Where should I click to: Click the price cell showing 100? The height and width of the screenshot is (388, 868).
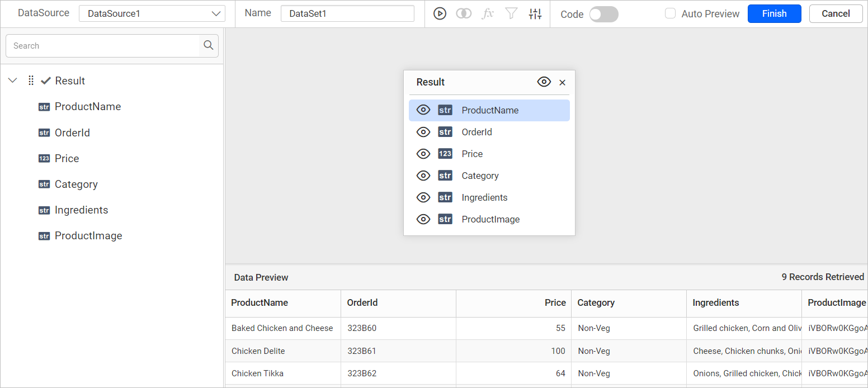513,351
